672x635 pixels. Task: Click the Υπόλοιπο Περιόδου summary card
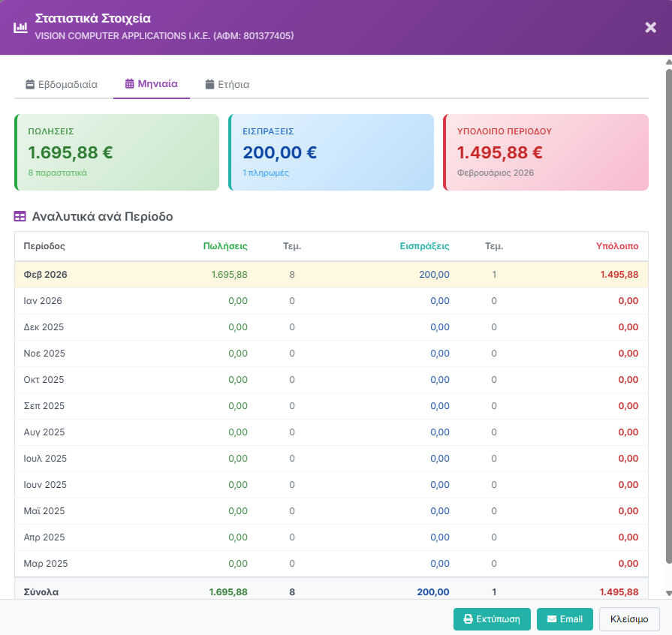(546, 152)
